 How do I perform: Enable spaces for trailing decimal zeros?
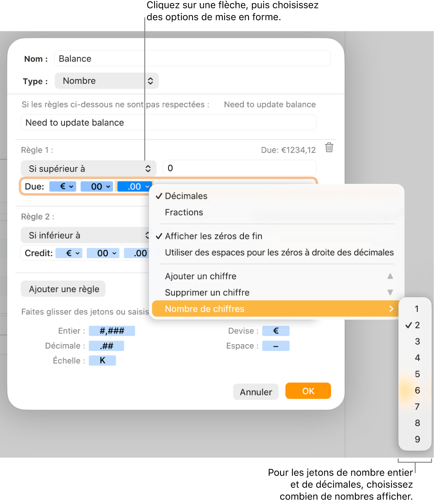click(x=279, y=252)
